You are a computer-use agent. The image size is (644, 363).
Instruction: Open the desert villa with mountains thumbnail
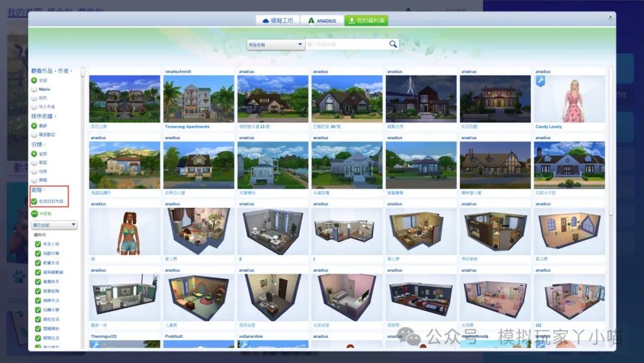click(125, 165)
